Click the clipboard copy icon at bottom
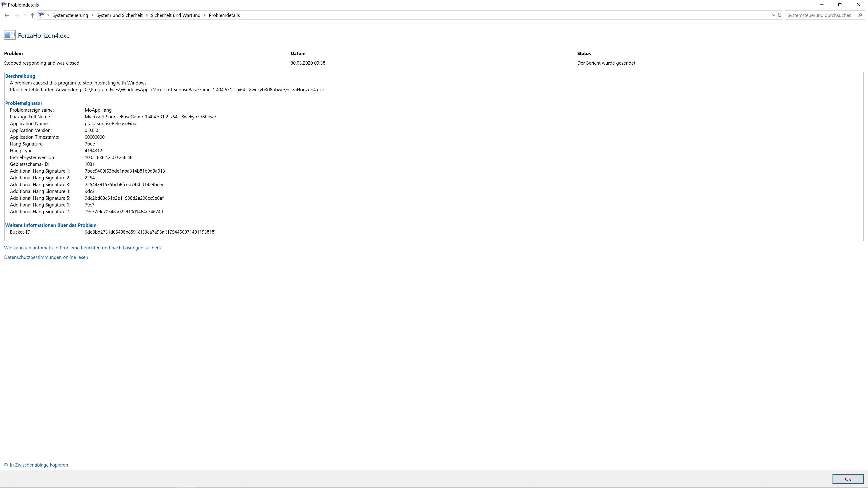The height and width of the screenshot is (488, 868). [6, 465]
